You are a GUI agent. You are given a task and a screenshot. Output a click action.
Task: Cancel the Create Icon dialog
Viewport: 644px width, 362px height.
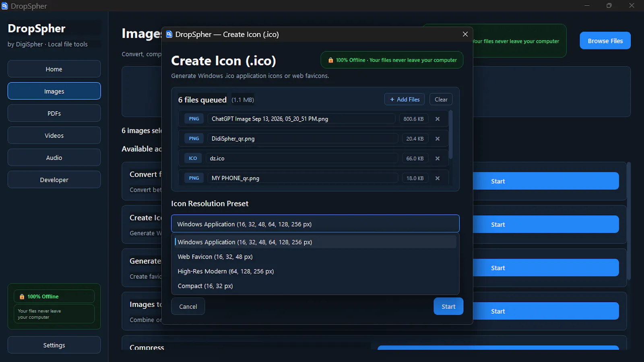pyautogui.click(x=188, y=306)
